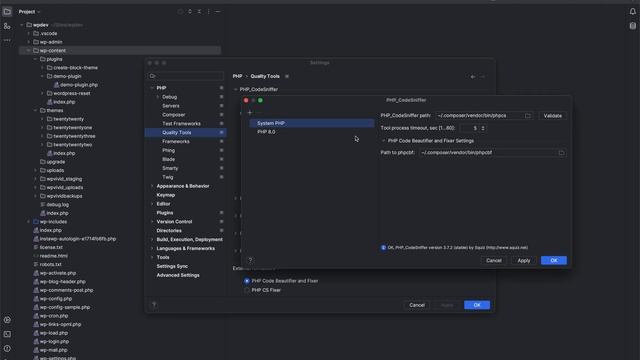Click Apply in PHP_CodeSniffer dialog
This screenshot has height=360, width=640.
coord(524,260)
